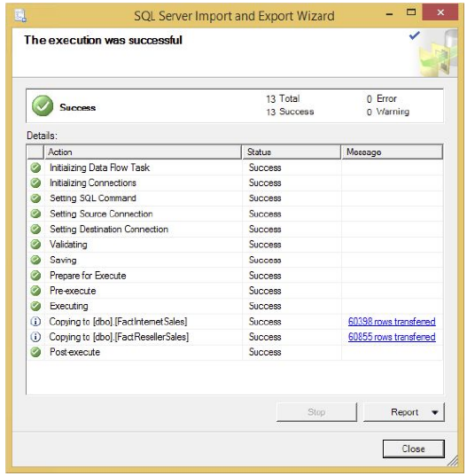Click the 13 Success summary text
This screenshot has width=467, height=476.
pyautogui.click(x=290, y=112)
